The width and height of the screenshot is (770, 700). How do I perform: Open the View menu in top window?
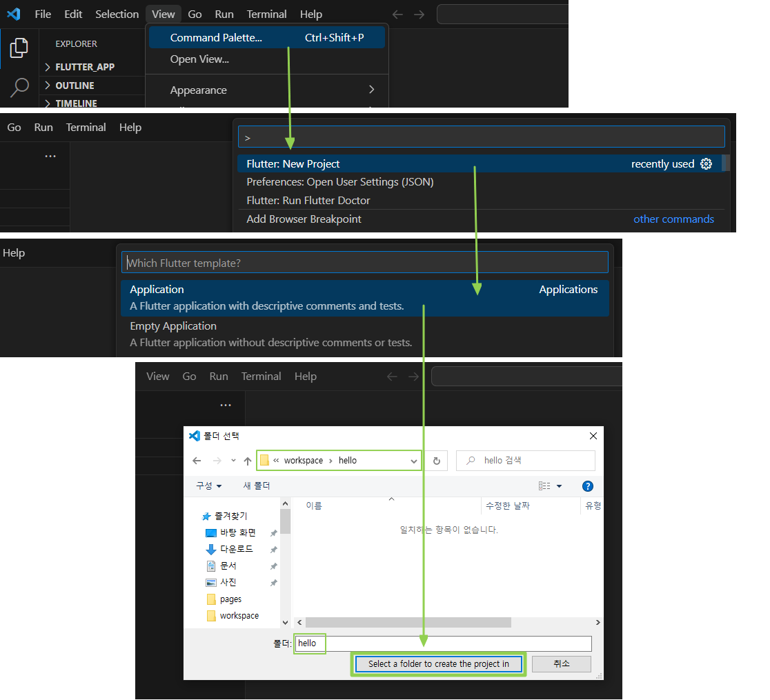pos(163,14)
